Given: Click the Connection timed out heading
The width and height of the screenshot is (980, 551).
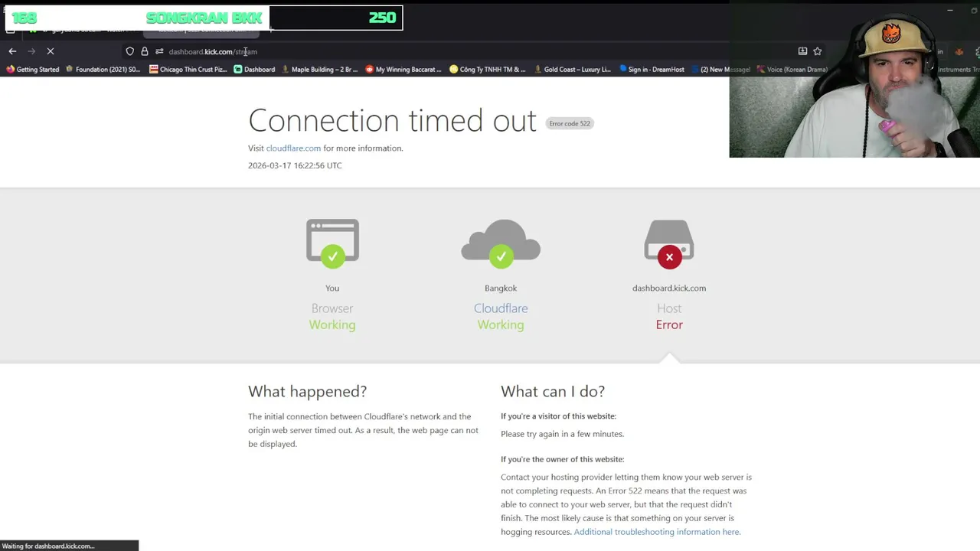Looking at the screenshot, I should point(392,120).
